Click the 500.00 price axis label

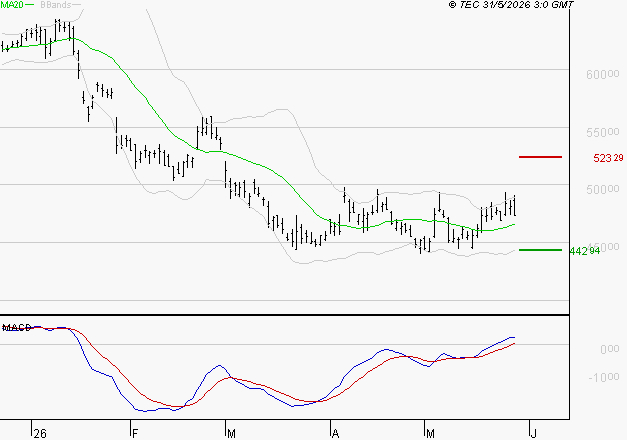coord(603,189)
